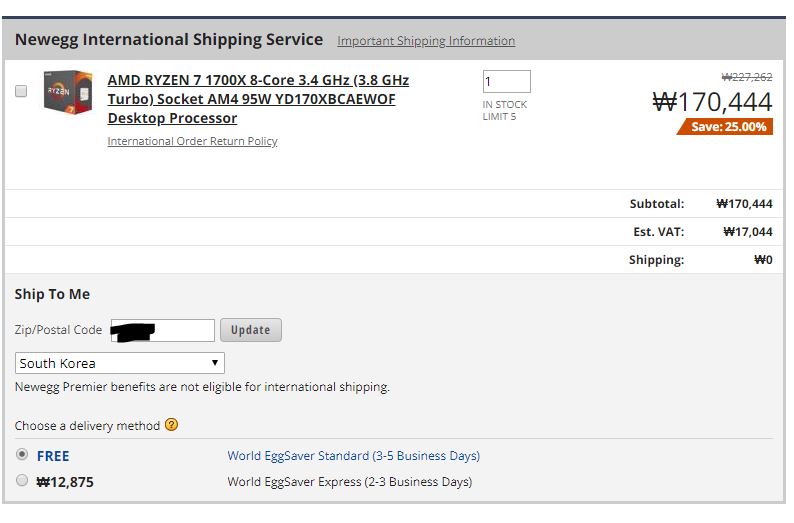
Task: Click the Ship To Me section heading
Action: (52, 294)
